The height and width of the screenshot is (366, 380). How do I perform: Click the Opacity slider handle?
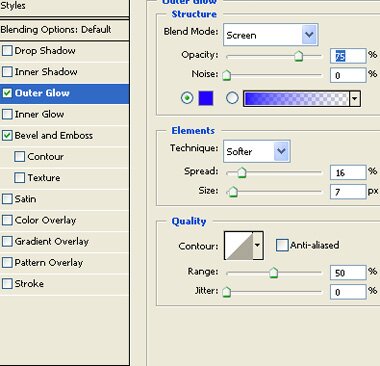[x=298, y=56]
